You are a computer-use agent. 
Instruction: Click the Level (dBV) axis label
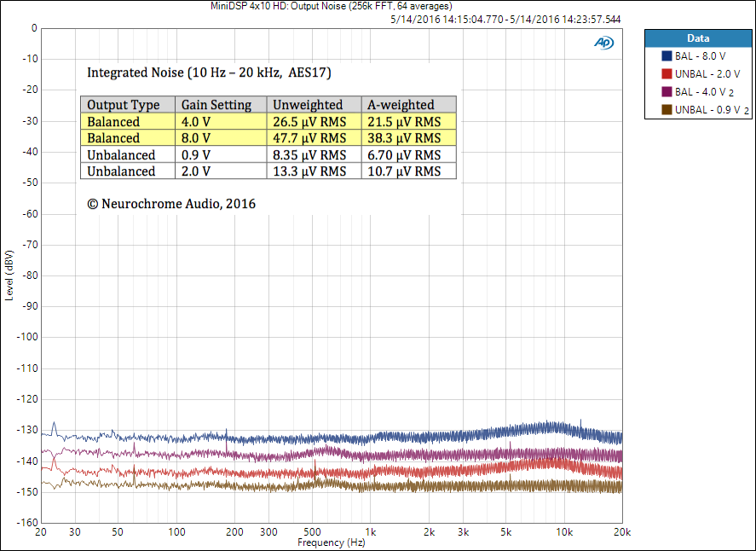[x=9, y=275]
